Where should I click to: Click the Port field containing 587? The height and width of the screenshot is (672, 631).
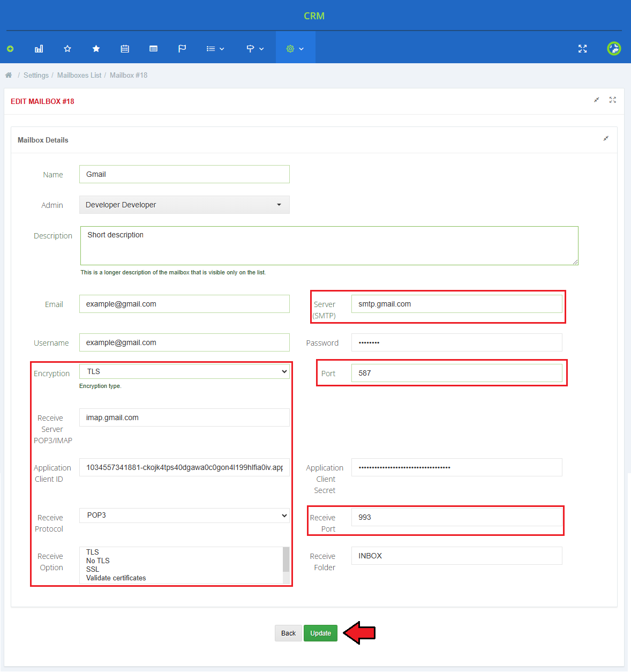coord(456,373)
